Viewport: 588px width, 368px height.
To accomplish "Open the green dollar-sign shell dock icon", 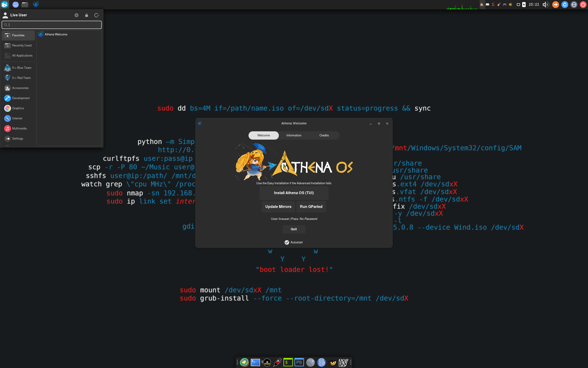I will tap(288, 362).
